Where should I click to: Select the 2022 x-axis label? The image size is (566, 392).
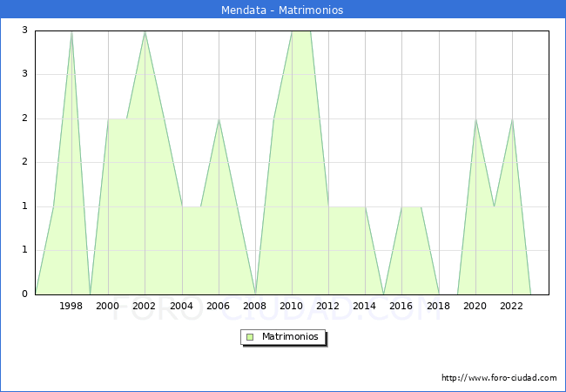[x=512, y=306]
